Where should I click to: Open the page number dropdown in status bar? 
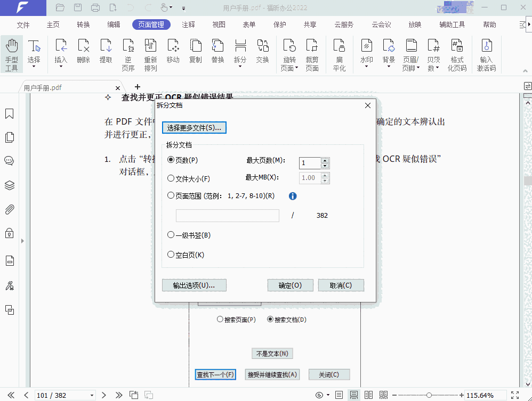click(x=92, y=395)
